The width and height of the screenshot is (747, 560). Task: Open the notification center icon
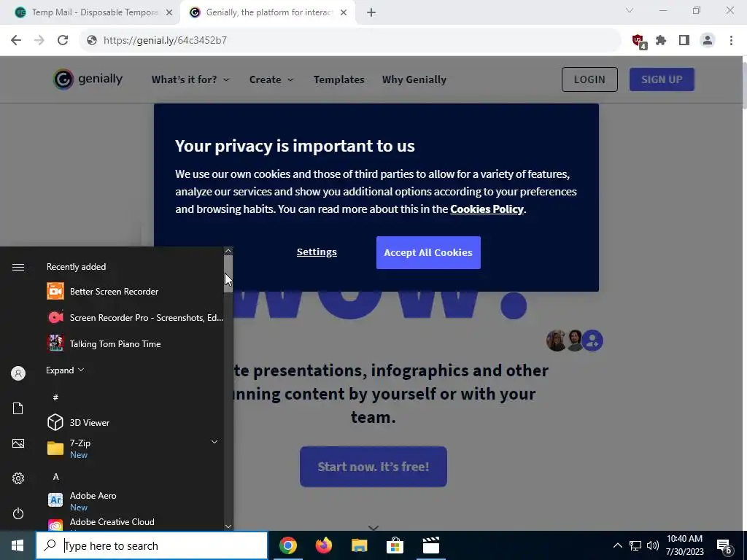coord(724,546)
